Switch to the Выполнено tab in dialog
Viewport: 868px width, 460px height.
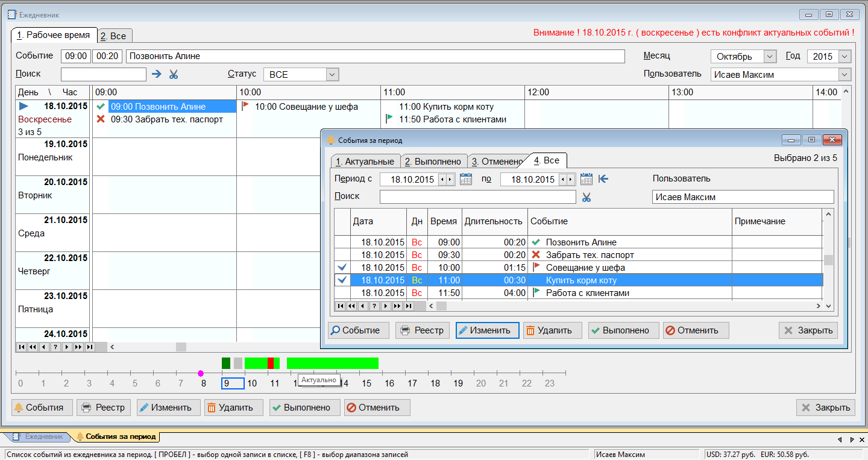pos(432,162)
